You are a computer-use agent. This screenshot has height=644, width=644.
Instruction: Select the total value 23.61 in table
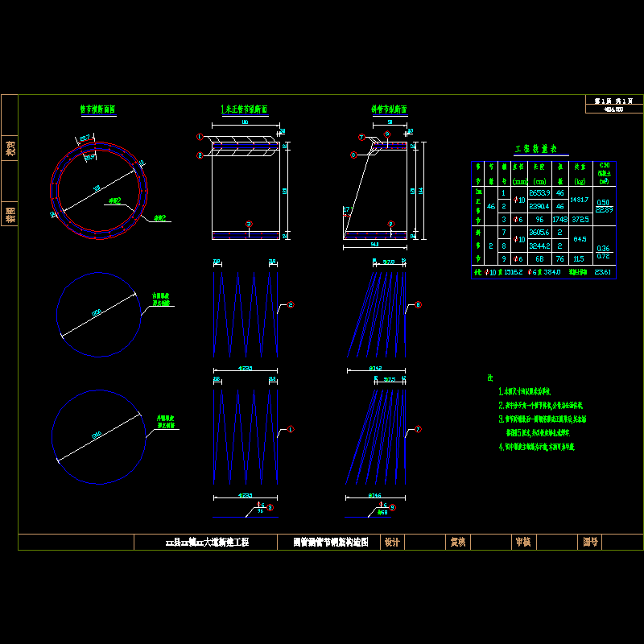[602, 272]
